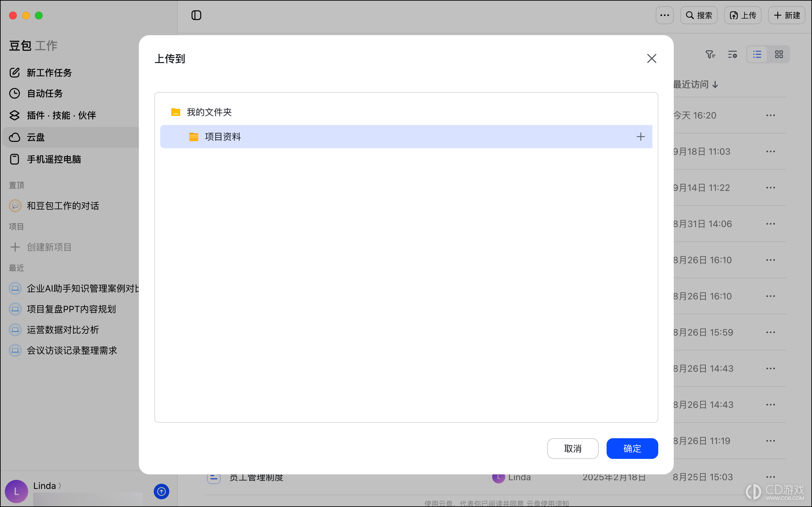This screenshot has width=812, height=507.
Task: Open recent 运营数据对比分析
Action: point(54,330)
